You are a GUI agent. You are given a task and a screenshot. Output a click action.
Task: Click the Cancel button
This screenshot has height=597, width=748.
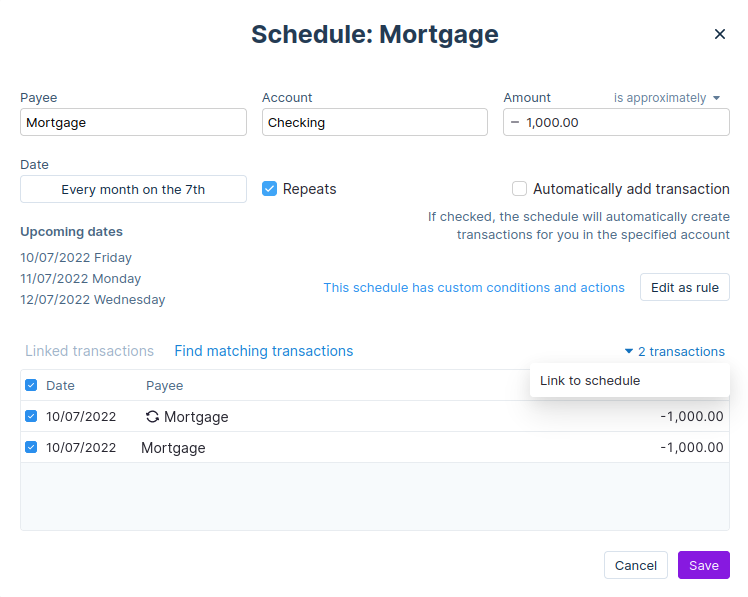tap(635, 565)
